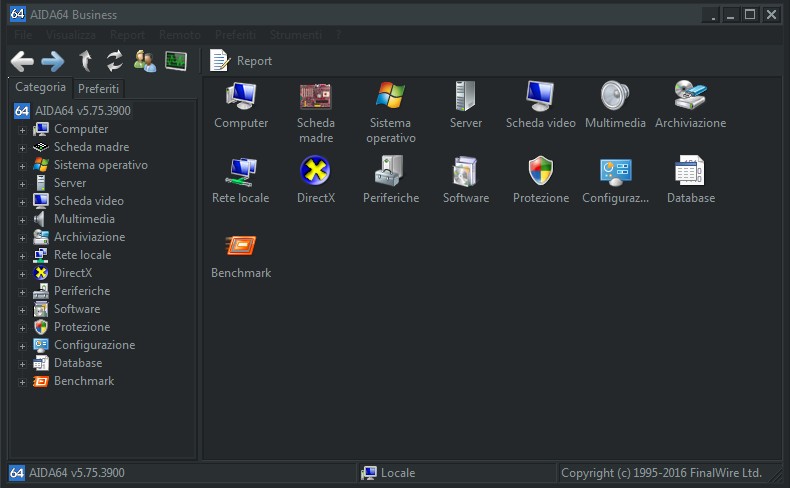Expand the Sistema operativo tree node

point(22,166)
